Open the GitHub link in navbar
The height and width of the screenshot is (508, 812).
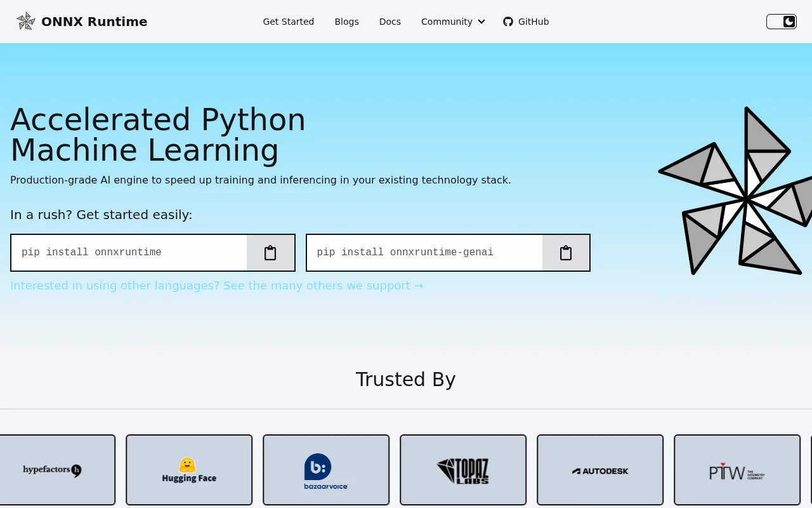coord(526,22)
